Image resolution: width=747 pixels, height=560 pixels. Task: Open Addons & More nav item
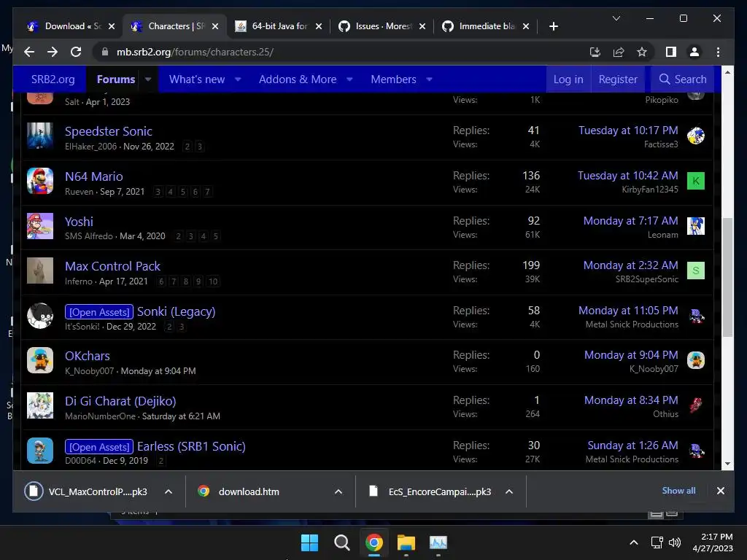point(298,79)
